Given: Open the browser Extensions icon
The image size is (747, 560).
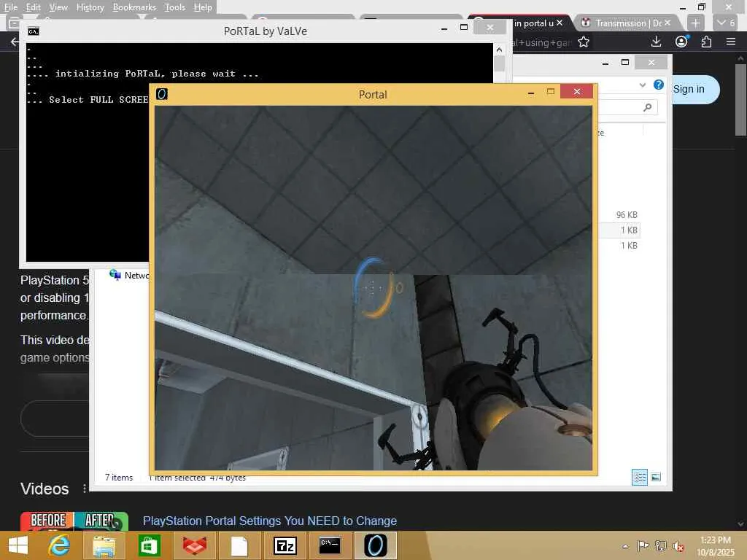Looking at the screenshot, I should (x=706, y=42).
